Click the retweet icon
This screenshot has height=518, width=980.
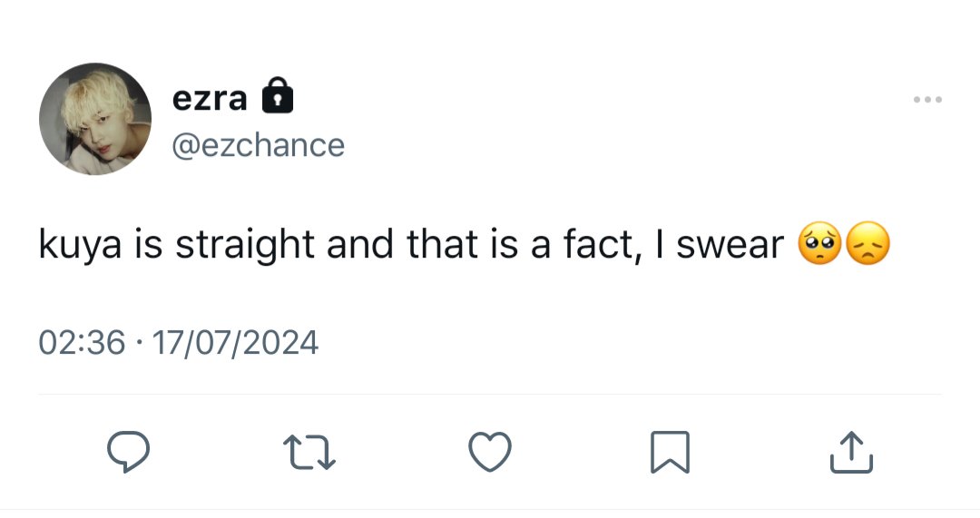click(x=309, y=452)
